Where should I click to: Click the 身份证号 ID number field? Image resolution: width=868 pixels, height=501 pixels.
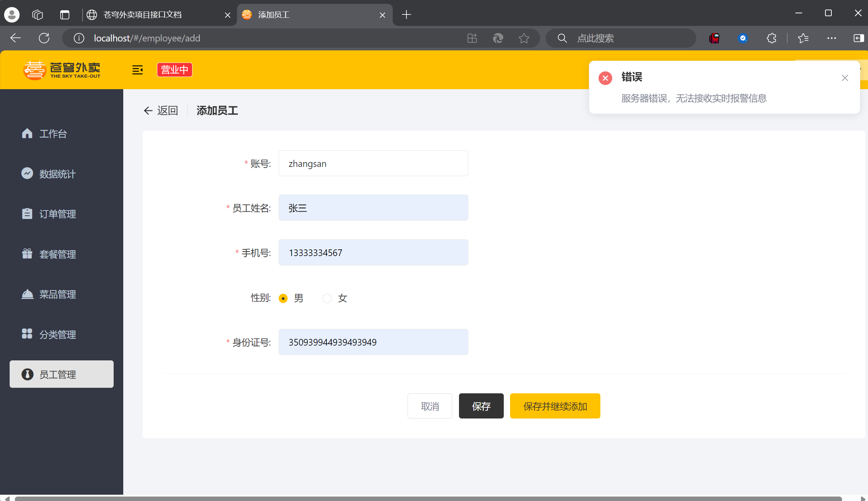373,342
